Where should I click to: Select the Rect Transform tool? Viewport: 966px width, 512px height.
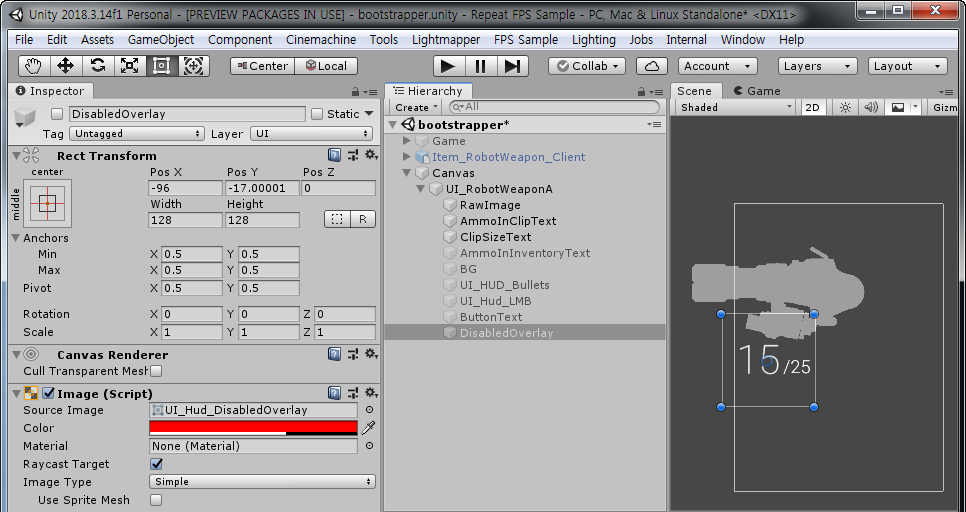click(161, 66)
